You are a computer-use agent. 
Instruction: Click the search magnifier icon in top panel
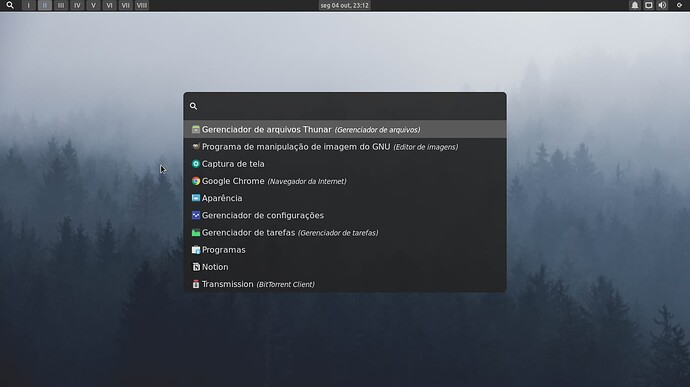click(x=10, y=5)
